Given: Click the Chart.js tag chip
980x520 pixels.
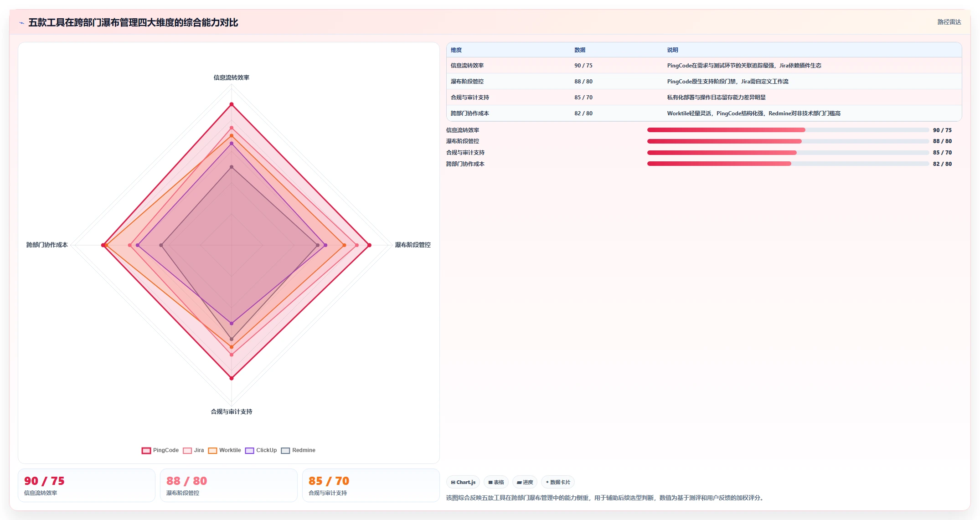Looking at the screenshot, I should pos(463,482).
